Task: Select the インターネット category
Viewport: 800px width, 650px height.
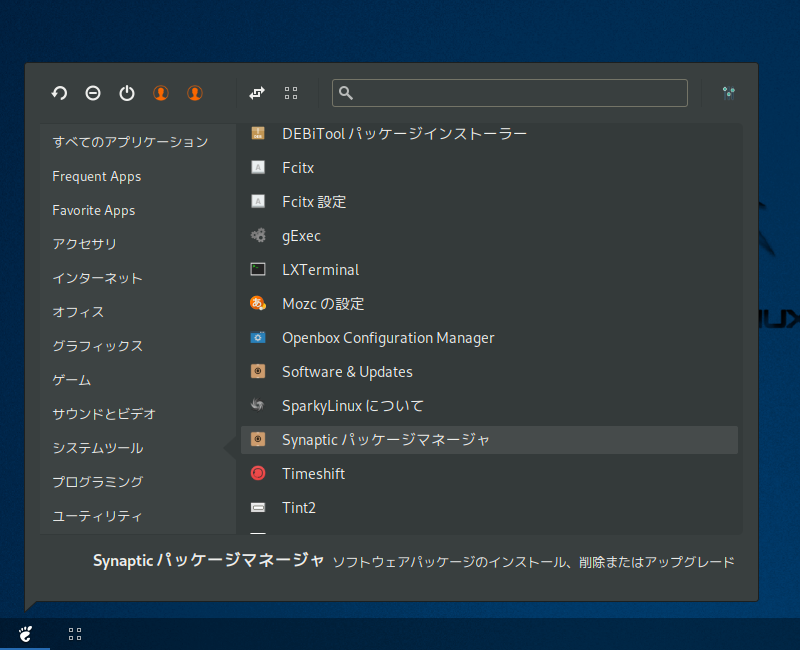Action: [97, 278]
